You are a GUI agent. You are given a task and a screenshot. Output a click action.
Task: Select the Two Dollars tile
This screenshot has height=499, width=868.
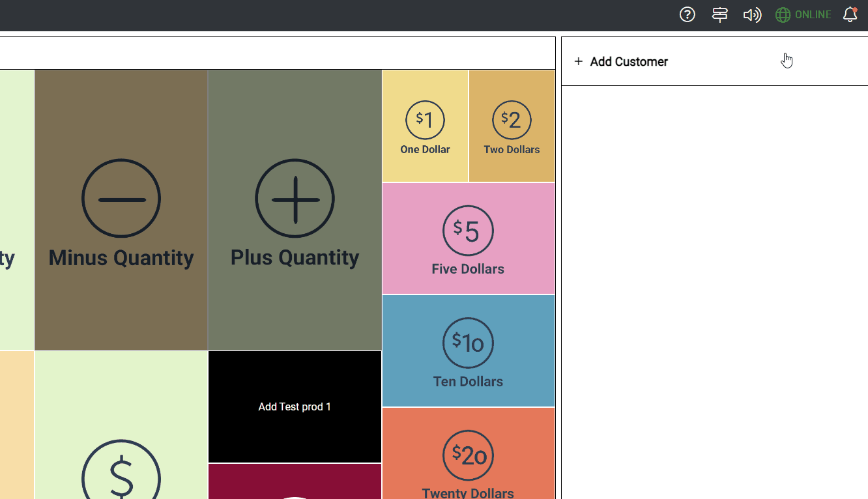[x=512, y=126]
